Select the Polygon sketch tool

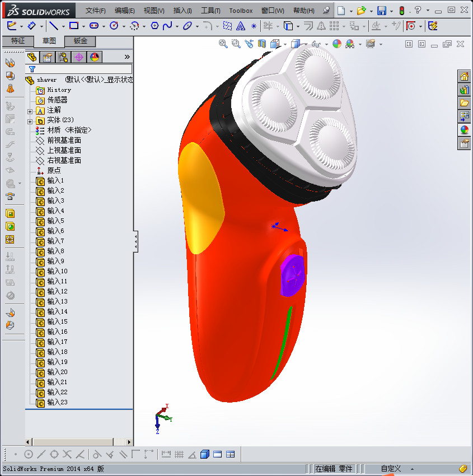point(154,26)
